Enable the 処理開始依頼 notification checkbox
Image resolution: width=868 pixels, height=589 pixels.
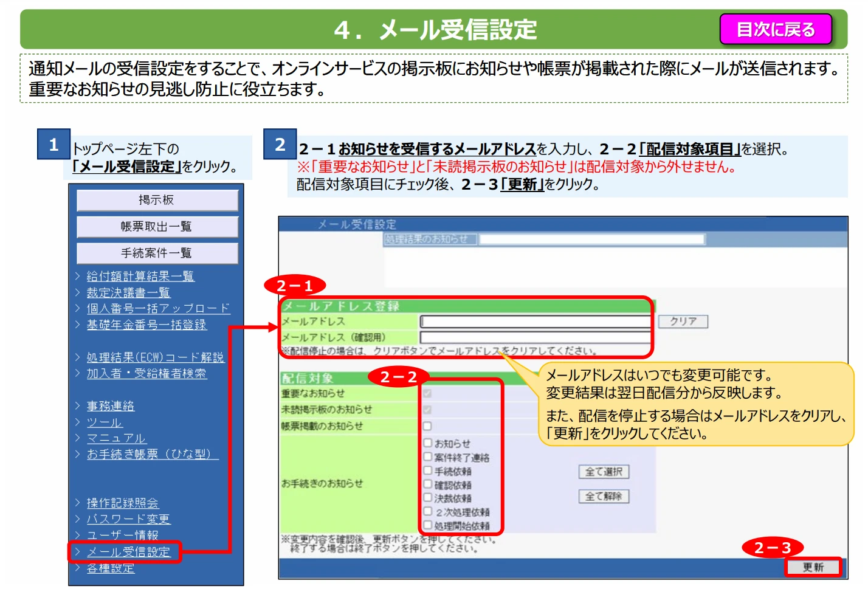coord(427,524)
